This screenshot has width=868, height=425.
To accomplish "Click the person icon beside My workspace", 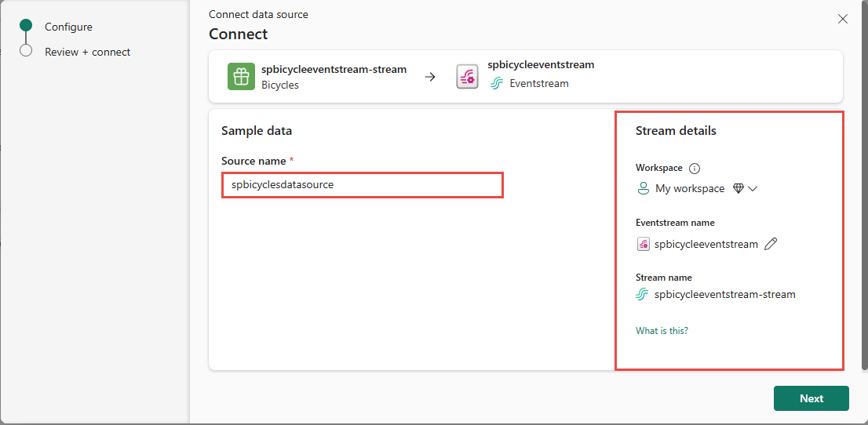I will coord(644,189).
